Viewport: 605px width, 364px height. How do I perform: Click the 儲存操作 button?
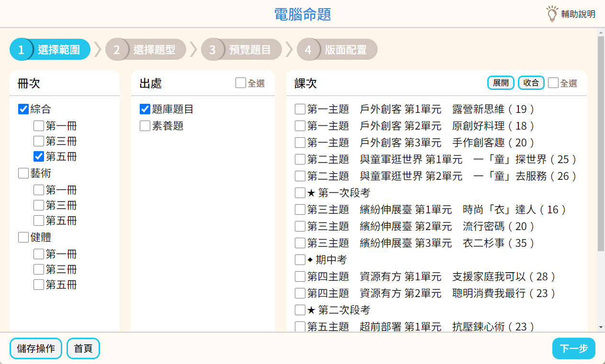pyautogui.click(x=36, y=349)
